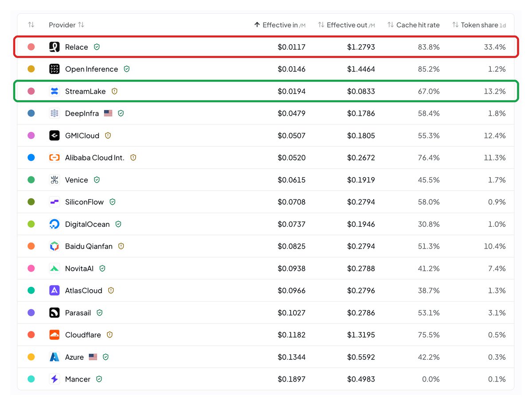Click NovitaAI token share 7.4%

point(497,269)
